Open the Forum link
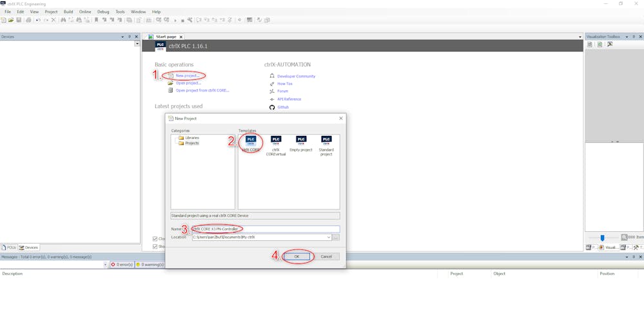The width and height of the screenshot is (644, 324). click(282, 91)
